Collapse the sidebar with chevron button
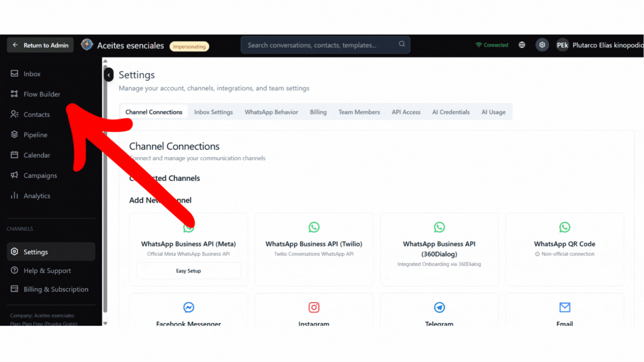The height and width of the screenshot is (362, 644). coord(109,75)
